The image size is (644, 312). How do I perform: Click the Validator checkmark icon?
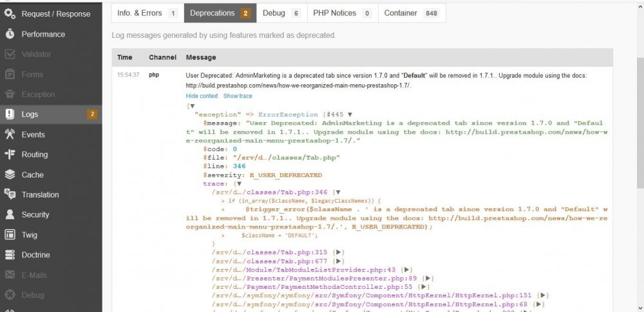click(x=10, y=54)
